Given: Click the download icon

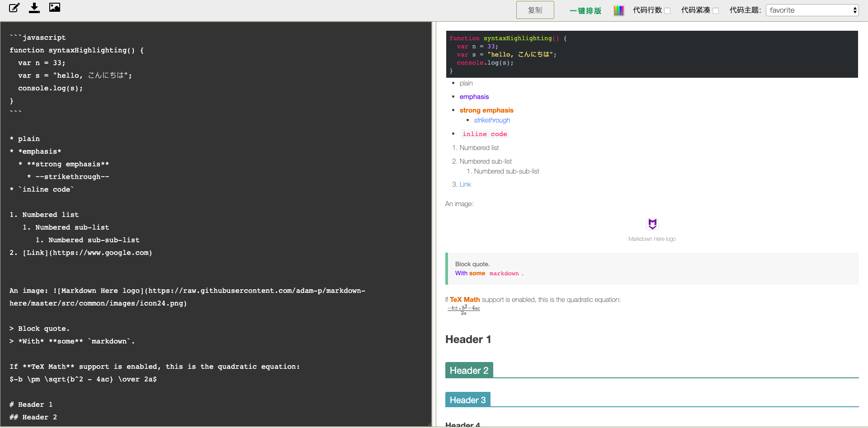Looking at the screenshot, I should coord(34,8).
